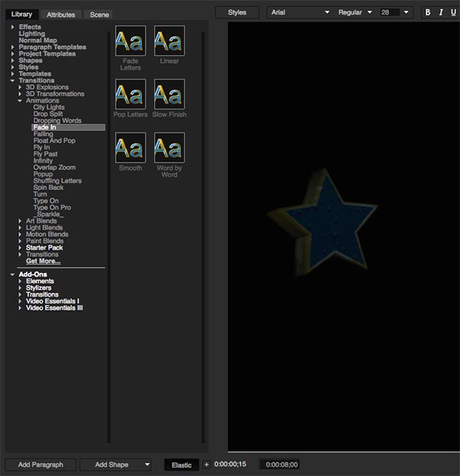Click the Get More... link

point(43,261)
